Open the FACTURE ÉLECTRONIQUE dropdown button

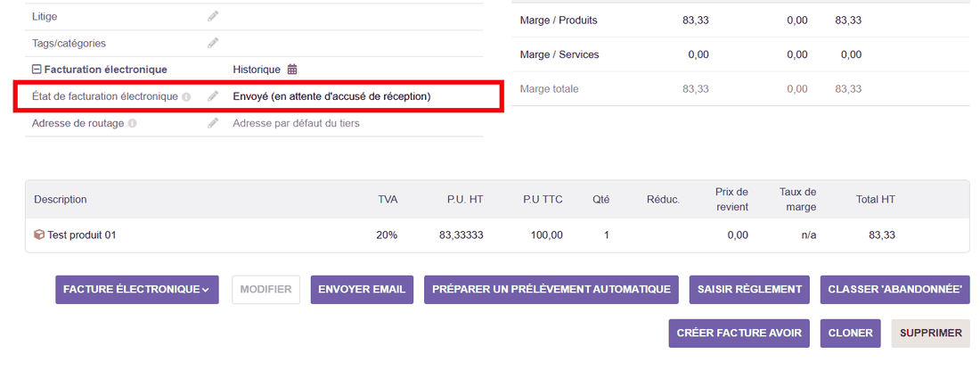137,290
